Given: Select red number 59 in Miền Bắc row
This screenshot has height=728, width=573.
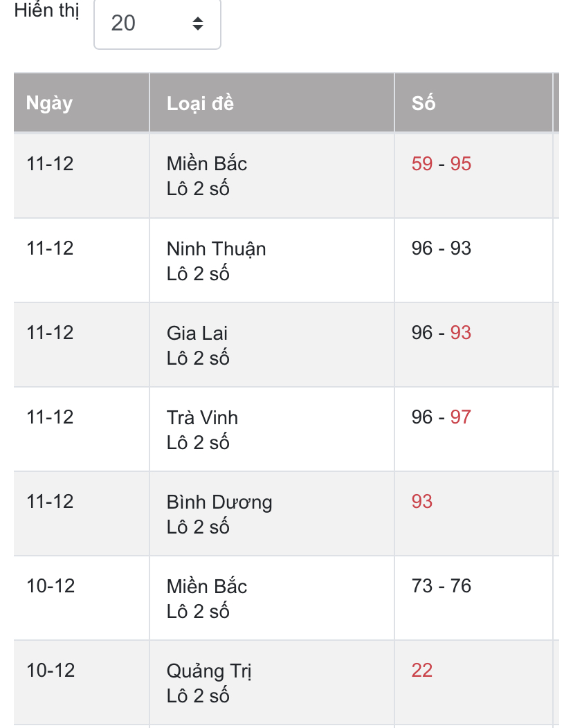Looking at the screenshot, I should [421, 164].
